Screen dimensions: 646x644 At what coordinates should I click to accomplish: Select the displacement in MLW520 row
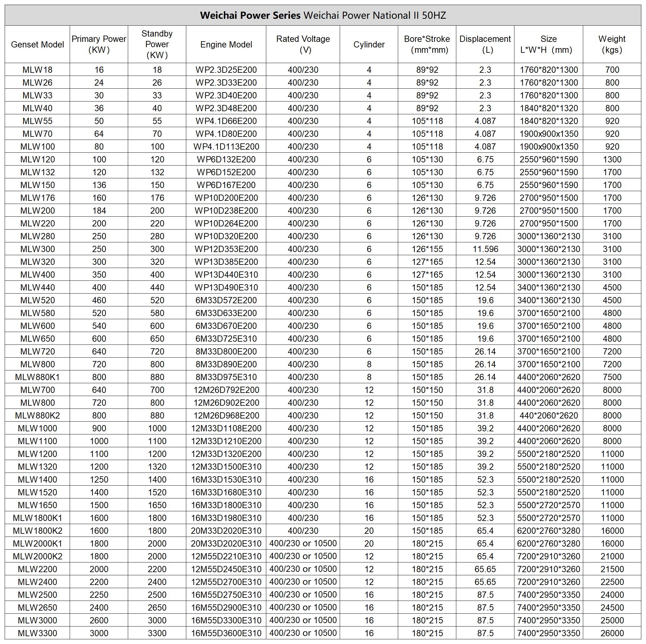point(485,300)
